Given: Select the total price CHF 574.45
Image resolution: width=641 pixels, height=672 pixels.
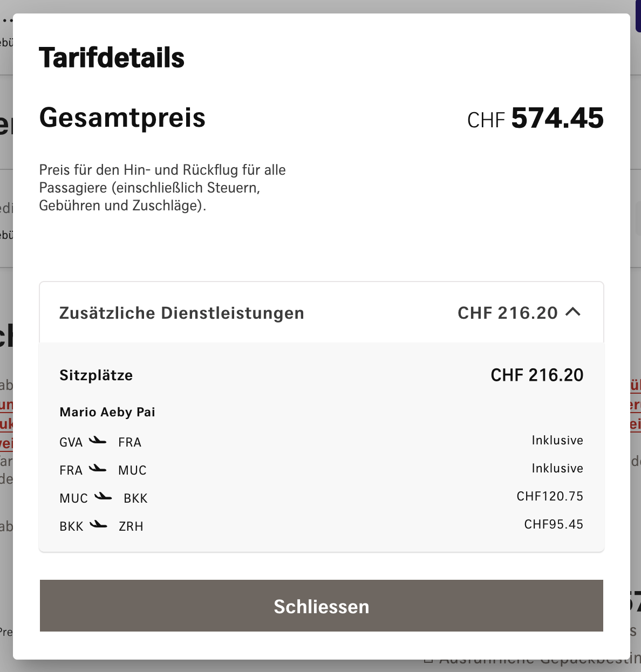Looking at the screenshot, I should tap(535, 119).
